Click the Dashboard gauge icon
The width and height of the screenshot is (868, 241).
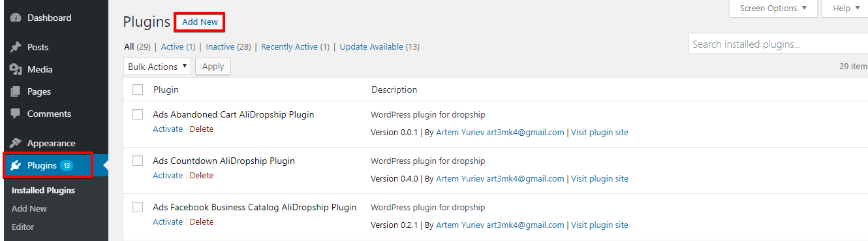16,18
